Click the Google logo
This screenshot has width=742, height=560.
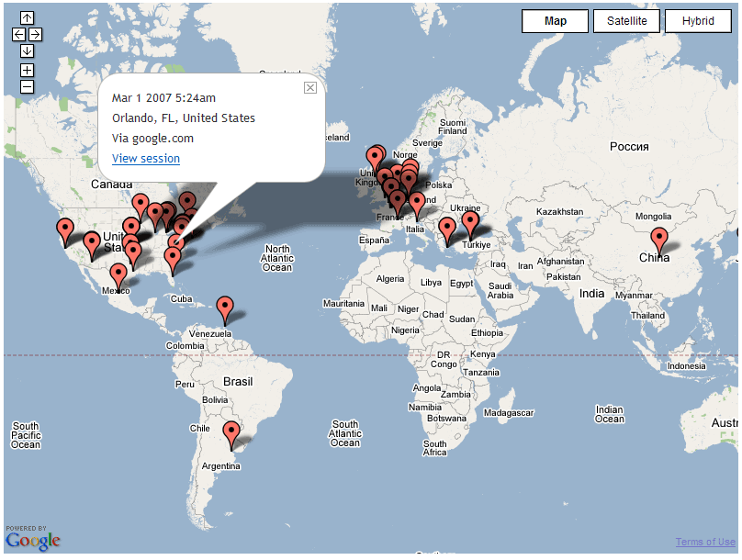[x=32, y=539]
